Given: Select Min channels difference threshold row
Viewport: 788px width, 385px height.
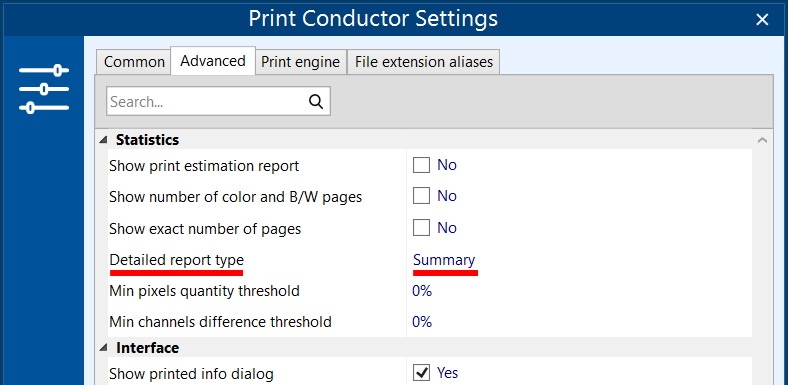Looking at the screenshot, I should pyautogui.click(x=430, y=322).
